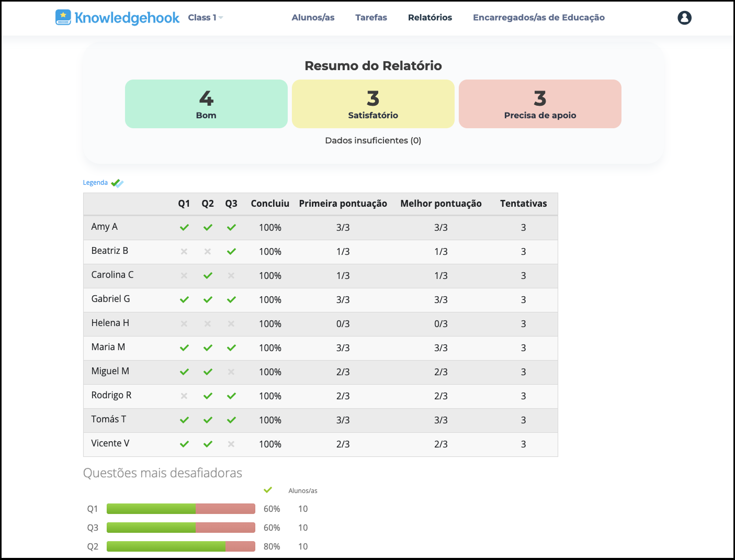Click Miguel M's Q2 green checkmark

click(x=208, y=372)
